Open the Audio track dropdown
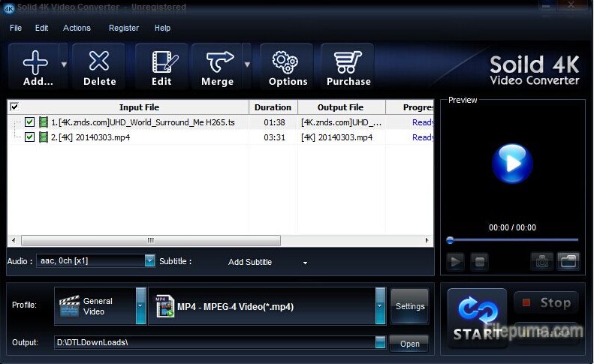 150,260
